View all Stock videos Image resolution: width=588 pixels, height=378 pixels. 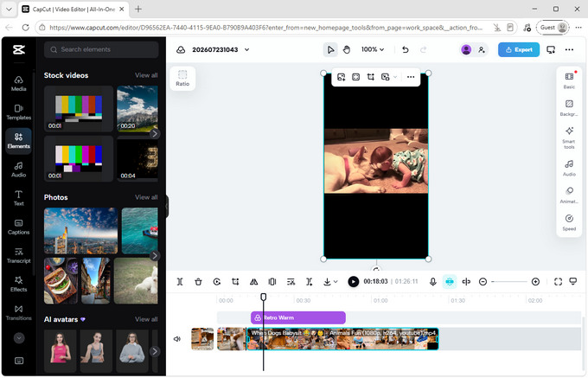pyautogui.click(x=146, y=75)
